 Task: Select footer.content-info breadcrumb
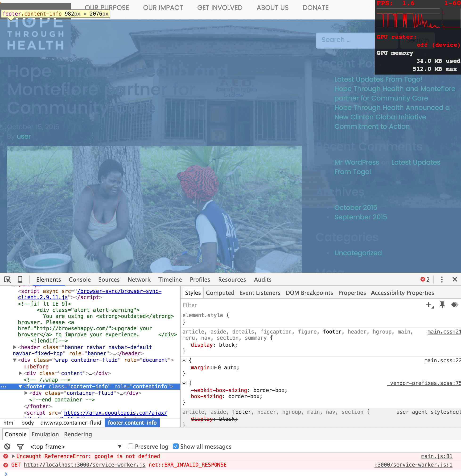132,423
